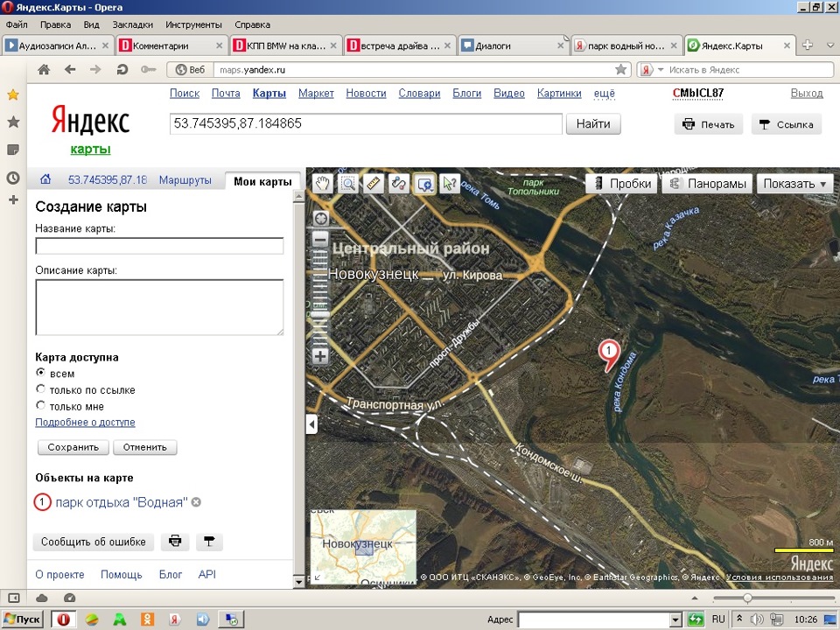The height and width of the screenshot is (630, 840).
Task: Toggle the Панорамы layer
Action: (x=708, y=184)
